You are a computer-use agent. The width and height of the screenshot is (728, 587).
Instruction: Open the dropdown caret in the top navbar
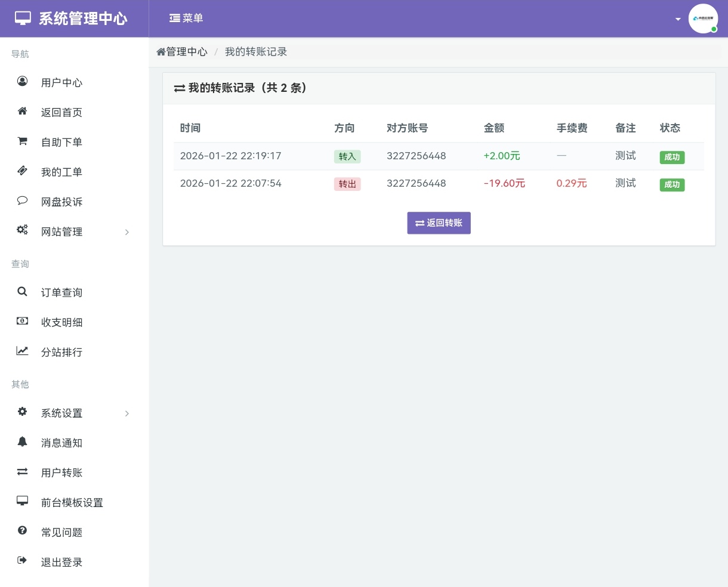(678, 18)
